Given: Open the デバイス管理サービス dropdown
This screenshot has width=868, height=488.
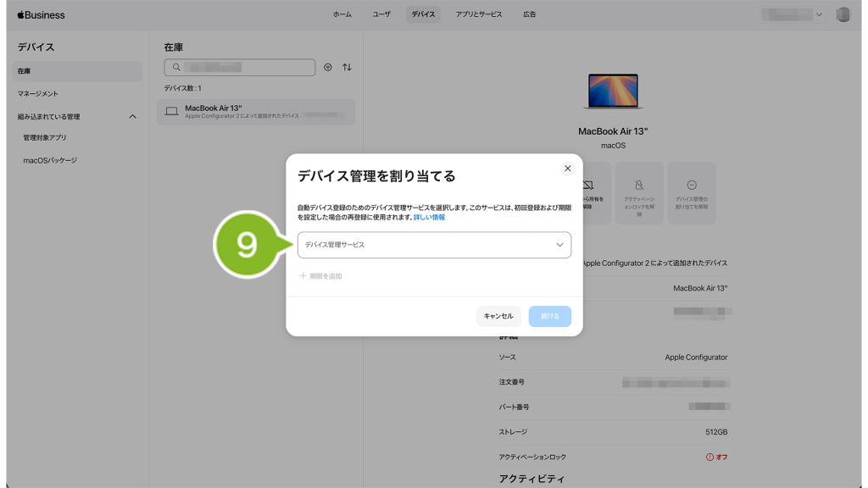Looking at the screenshot, I should click(434, 245).
